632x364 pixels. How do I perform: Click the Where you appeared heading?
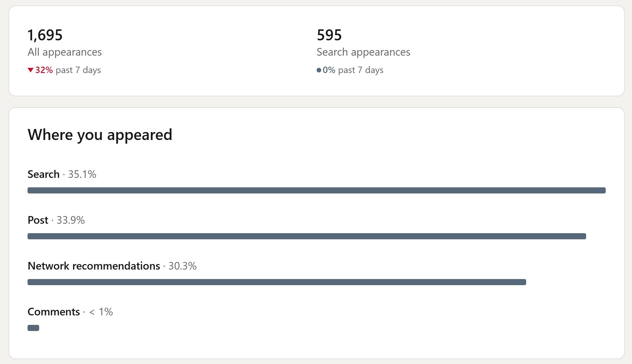point(100,135)
